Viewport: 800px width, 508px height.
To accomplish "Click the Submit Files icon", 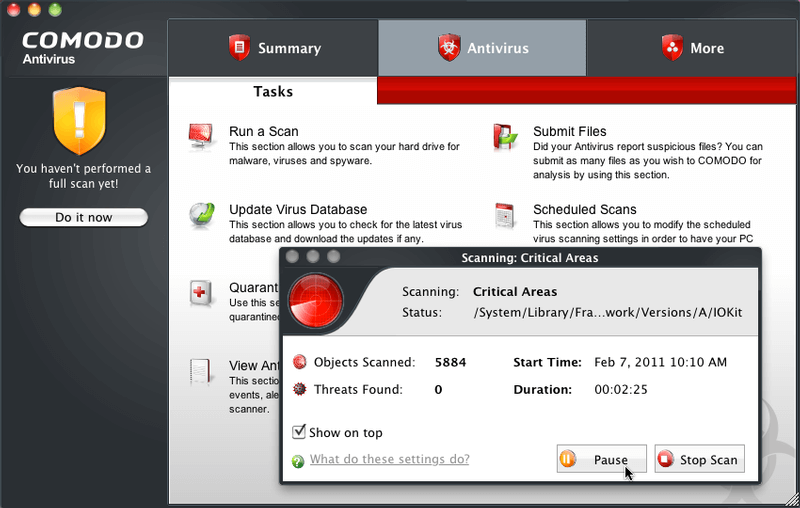I will click(x=505, y=137).
